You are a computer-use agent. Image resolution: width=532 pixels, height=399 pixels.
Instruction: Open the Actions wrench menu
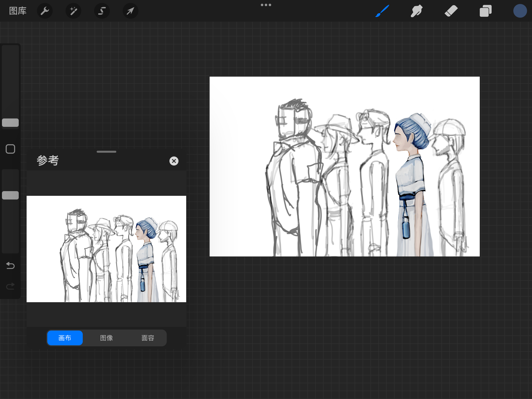45,11
